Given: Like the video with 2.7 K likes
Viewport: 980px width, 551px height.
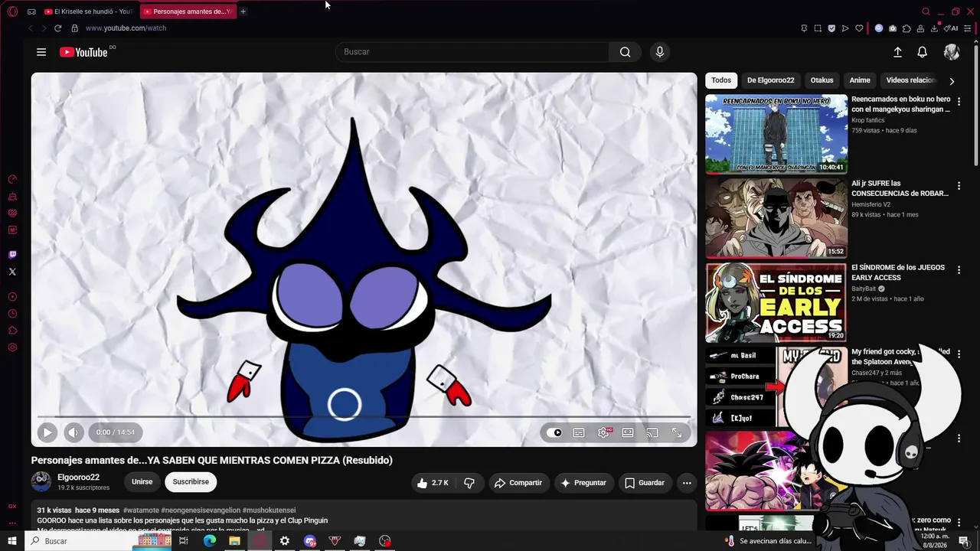Looking at the screenshot, I should click(x=432, y=483).
